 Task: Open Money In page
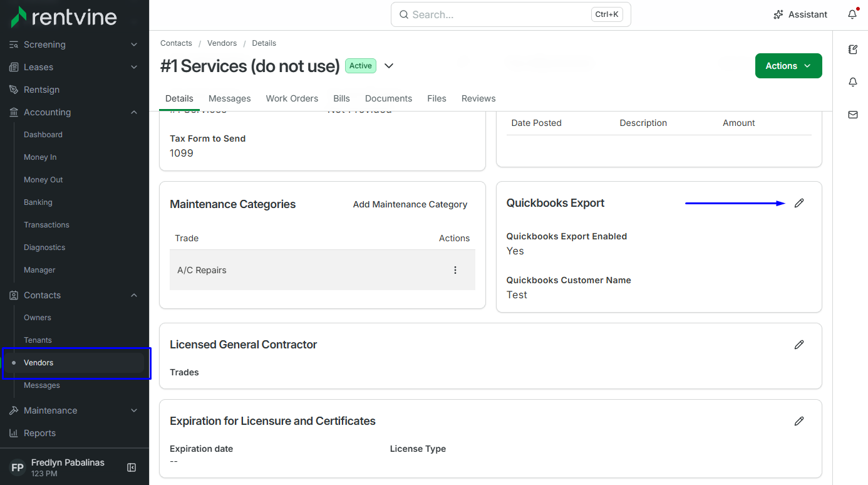click(40, 157)
